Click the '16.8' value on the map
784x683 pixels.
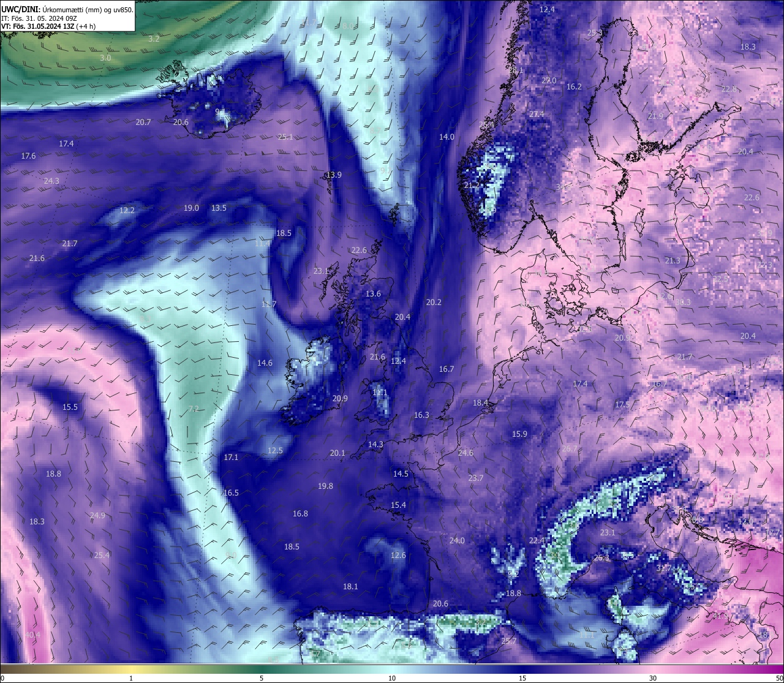pyautogui.click(x=300, y=514)
